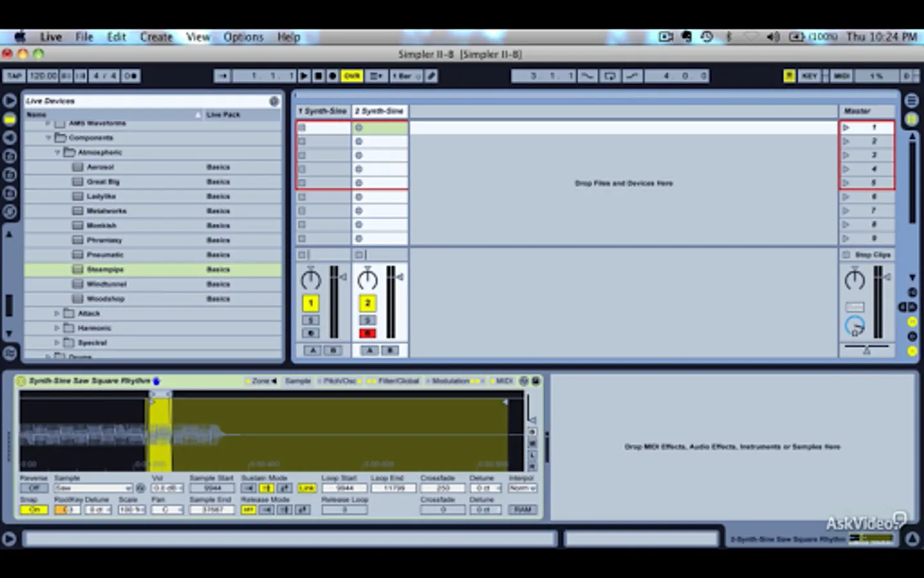This screenshot has width=924, height=578.
Task: Toggle Snap On button in Simpler
Action: 34,509
